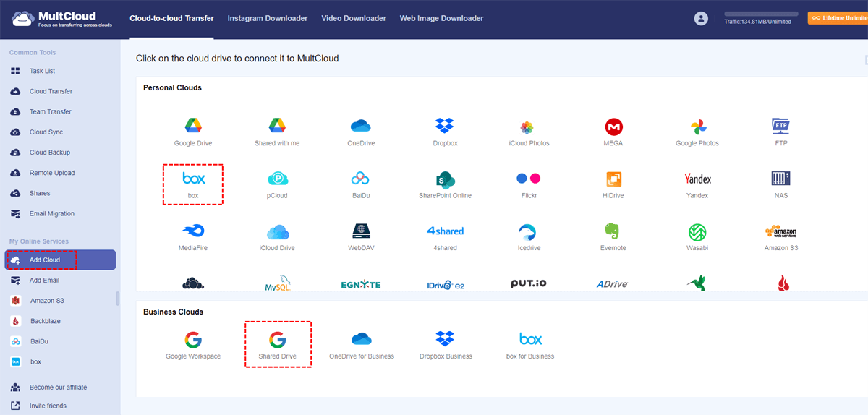Click the Shared Drive business cloud icon

pos(278,340)
